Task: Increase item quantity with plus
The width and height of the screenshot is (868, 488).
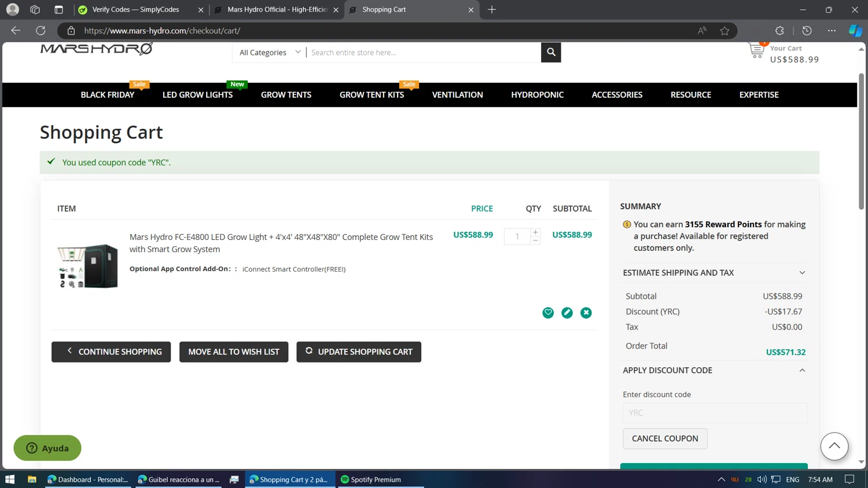Action: 535,232
